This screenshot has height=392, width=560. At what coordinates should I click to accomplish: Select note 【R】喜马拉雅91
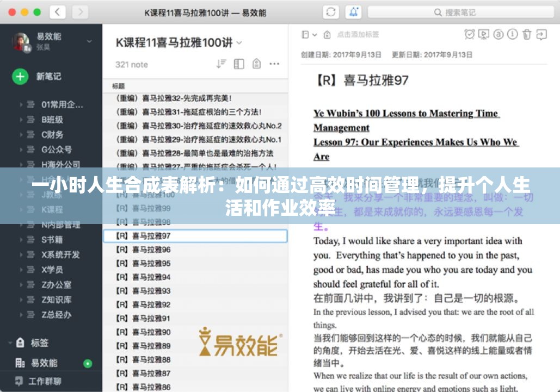coord(195,318)
